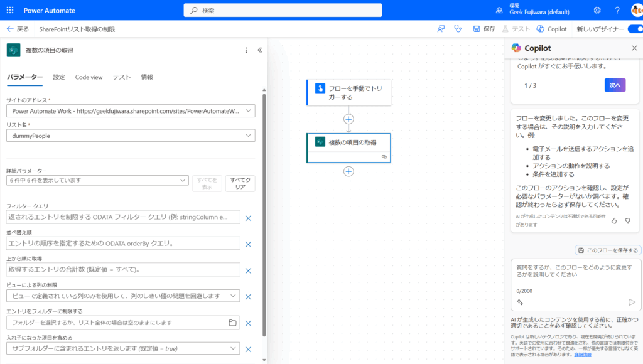
Task: Select the フローを手動でトリガーする trigger card
Action: [349, 93]
